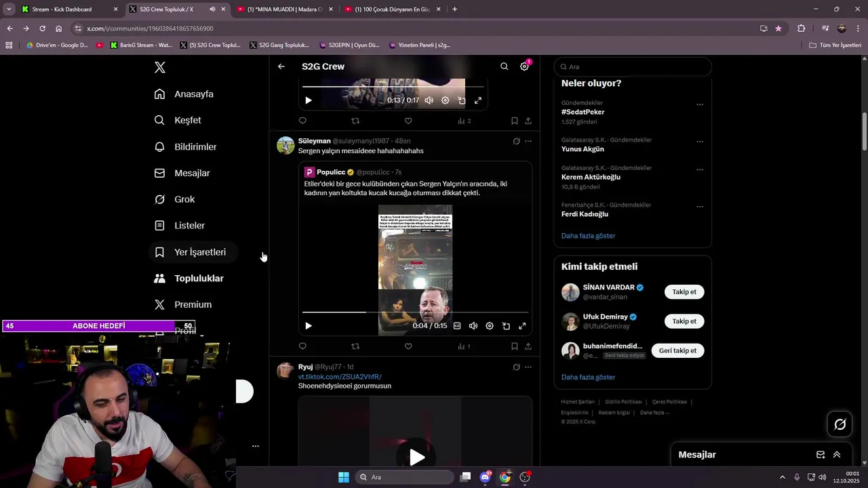
Task: Search within S2G Crew community
Action: [504, 66]
